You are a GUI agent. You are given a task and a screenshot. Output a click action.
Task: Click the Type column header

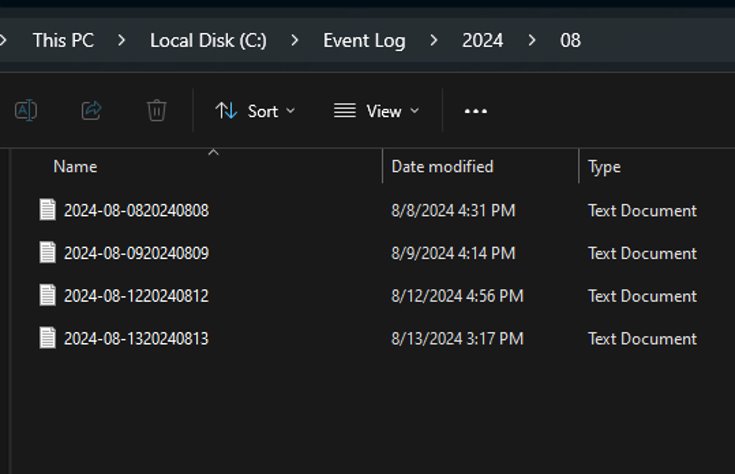point(604,167)
